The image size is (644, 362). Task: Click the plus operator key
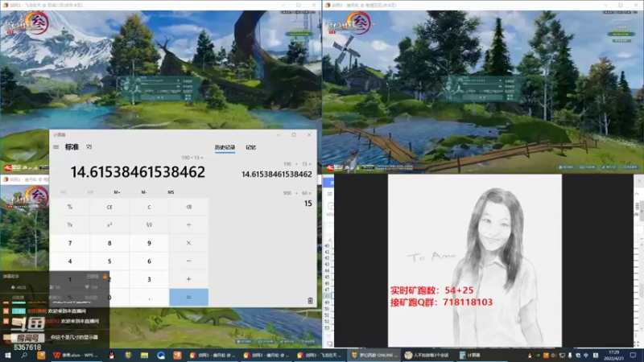(188, 279)
